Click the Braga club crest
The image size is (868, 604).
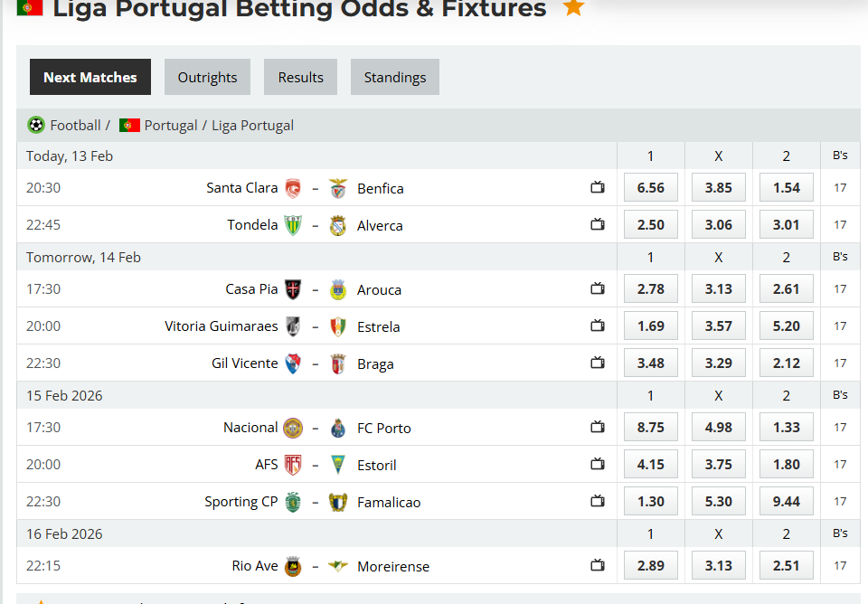337,363
